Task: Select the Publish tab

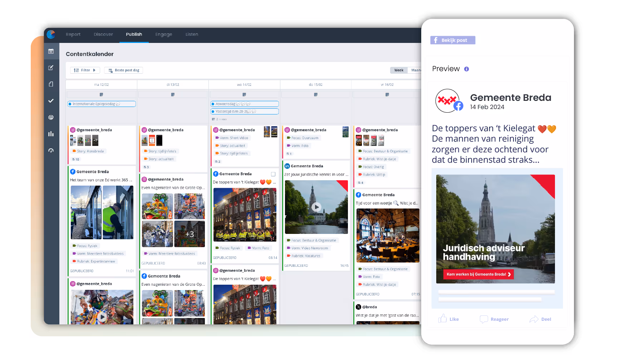Action: coord(134,34)
